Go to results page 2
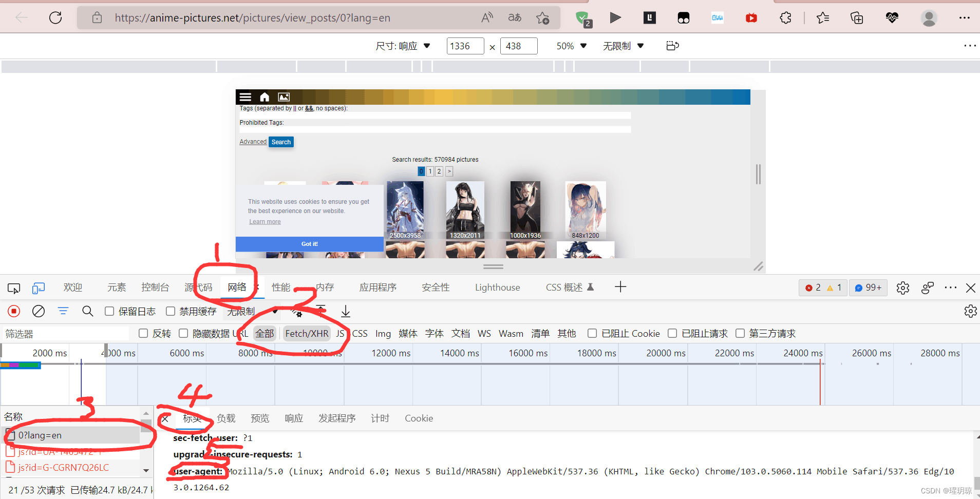The image size is (980, 499). tap(439, 171)
